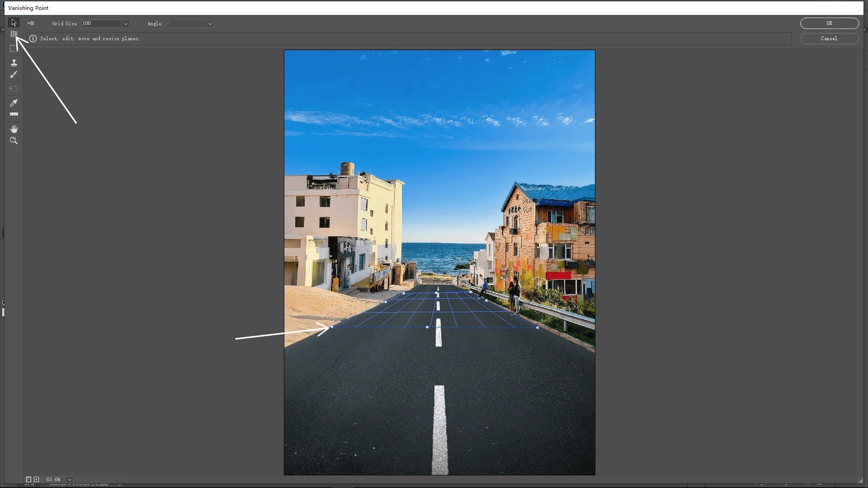Screen dimensions: 868x488
Task: Select a corner node of the perspective grid
Action: 331,326
